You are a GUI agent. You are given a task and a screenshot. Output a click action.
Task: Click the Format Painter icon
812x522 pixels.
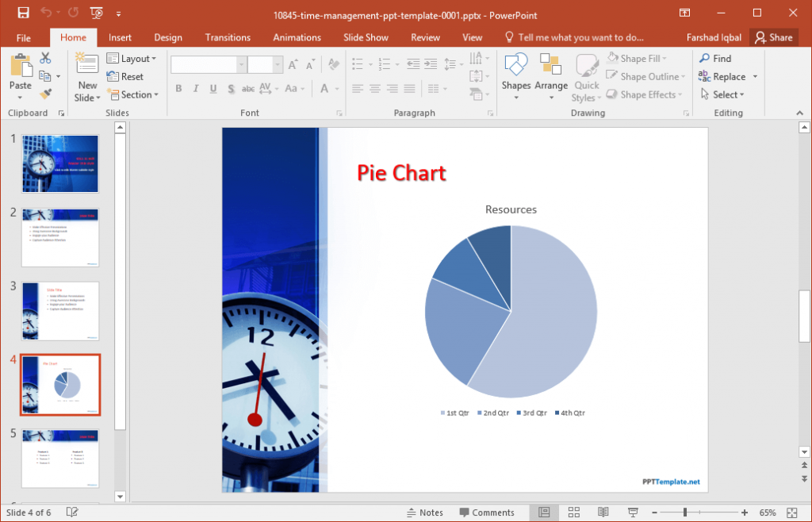coord(47,94)
